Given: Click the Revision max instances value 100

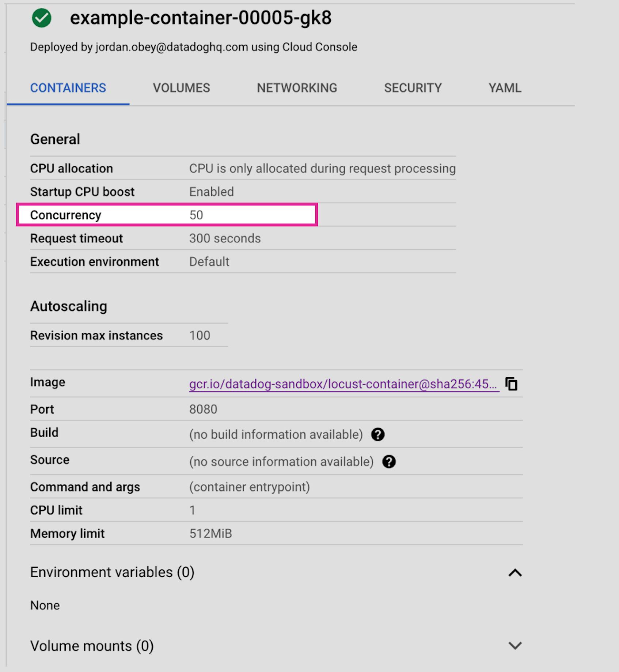Looking at the screenshot, I should click(200, 335).
